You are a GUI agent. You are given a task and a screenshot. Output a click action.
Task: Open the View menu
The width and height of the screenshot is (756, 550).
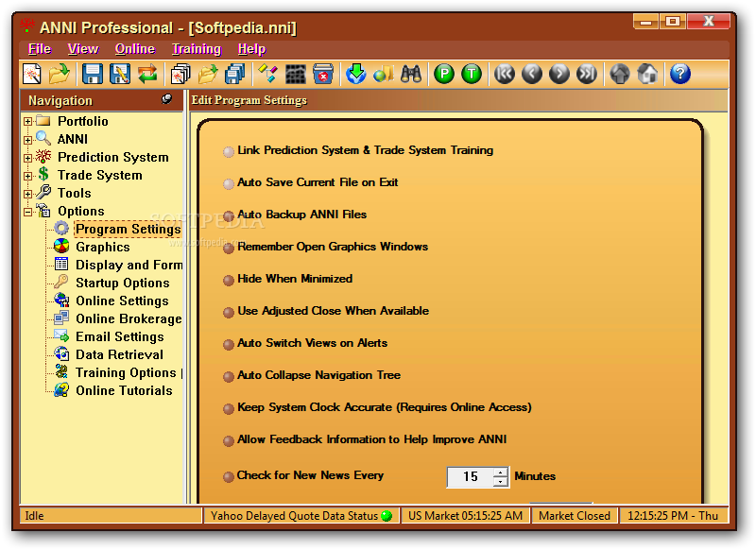[83, 49]
